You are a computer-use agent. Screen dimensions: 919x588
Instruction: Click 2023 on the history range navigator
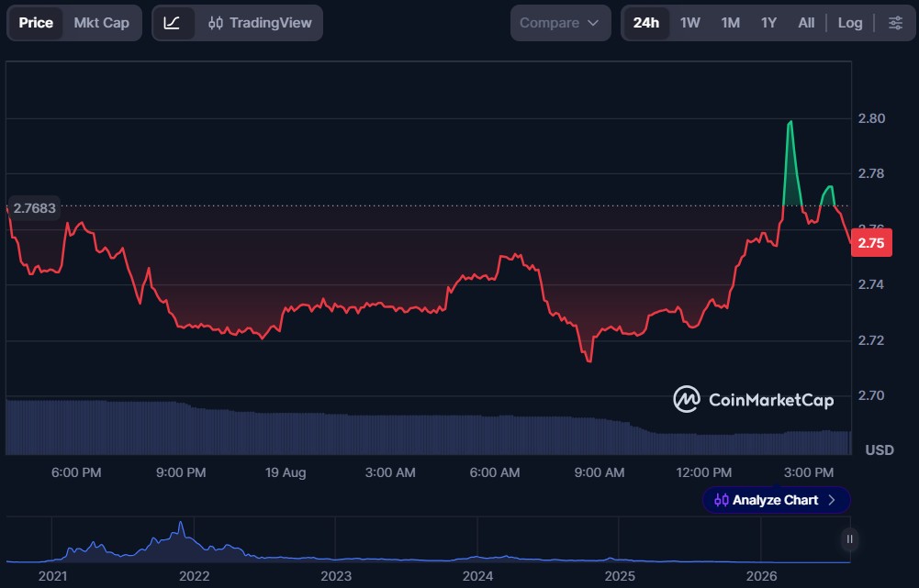coord(336,576)
